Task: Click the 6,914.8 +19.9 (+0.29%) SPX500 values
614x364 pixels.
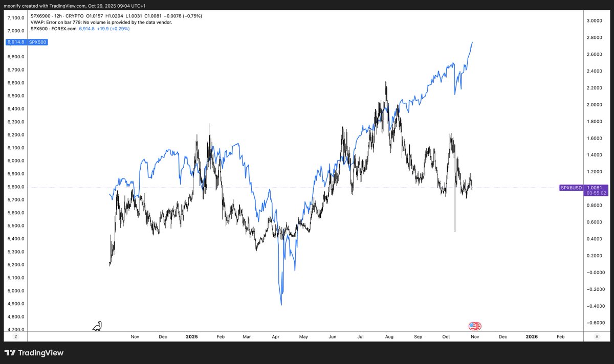Action: pos(104,29)
